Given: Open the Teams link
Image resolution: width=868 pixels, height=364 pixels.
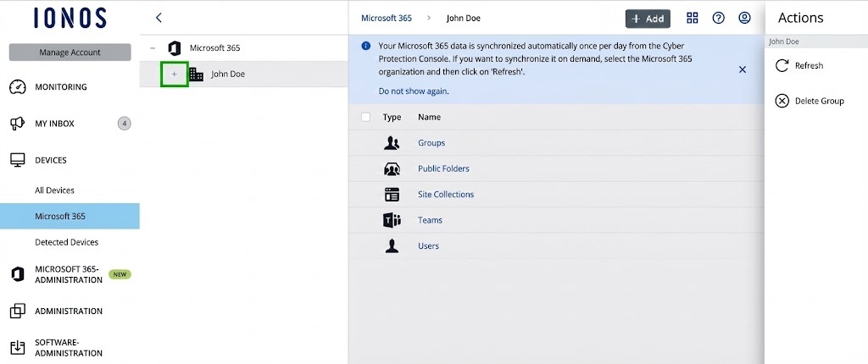Looking at the screenshot, I should pyautogui.click(x=430, y=220).
